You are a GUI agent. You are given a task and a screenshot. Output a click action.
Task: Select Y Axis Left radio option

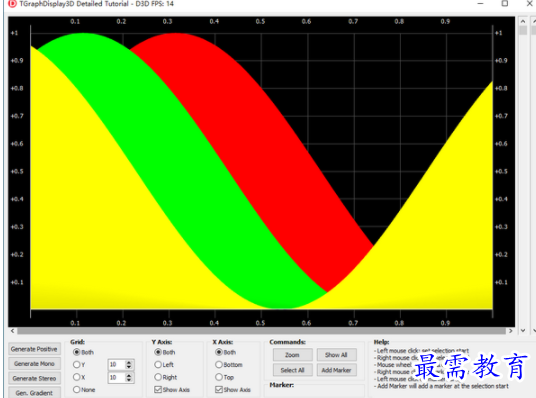[164, 365]
